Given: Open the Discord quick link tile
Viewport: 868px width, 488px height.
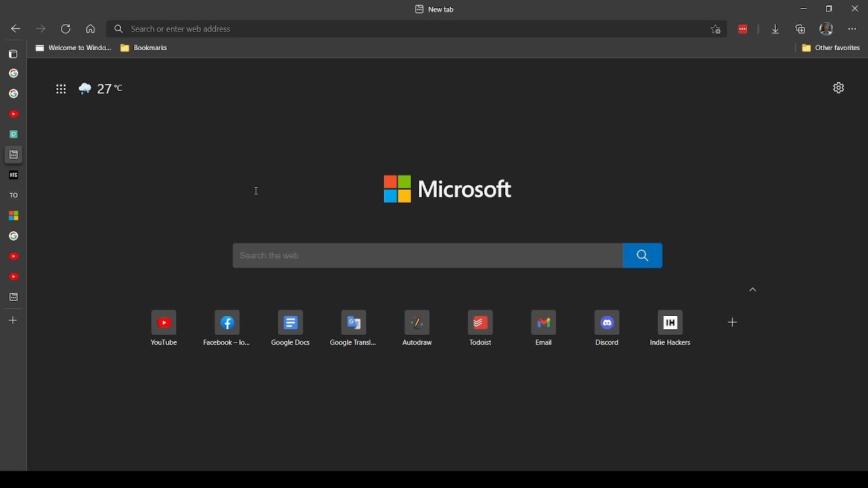Looking at the screenshot, I should (608, 329).
